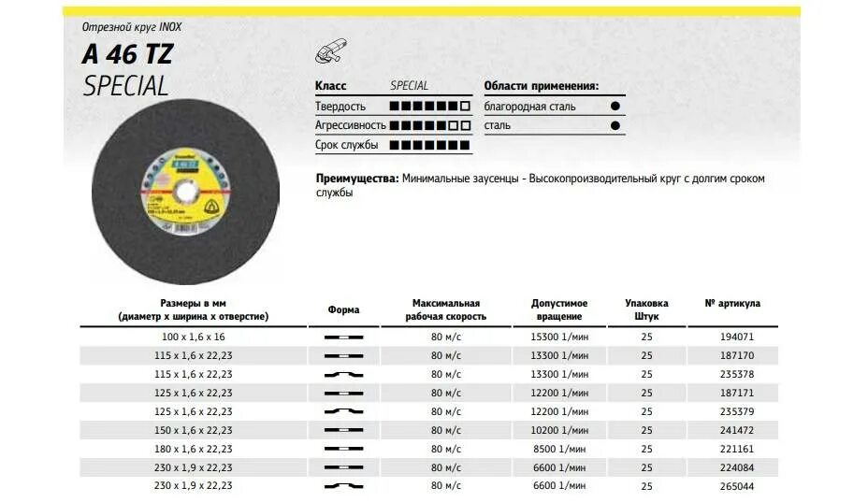
Task: Click the cutting disc product image
Action: click(x=185, y=192)
